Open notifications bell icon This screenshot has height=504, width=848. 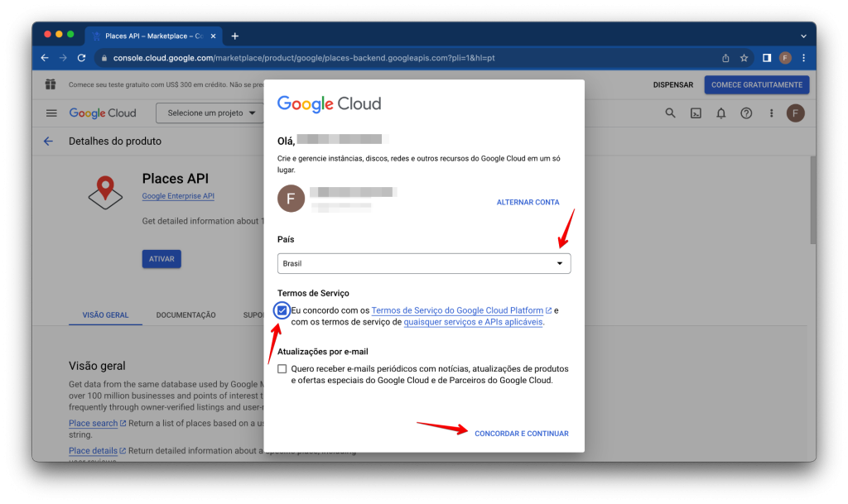(x=721, y=113)
